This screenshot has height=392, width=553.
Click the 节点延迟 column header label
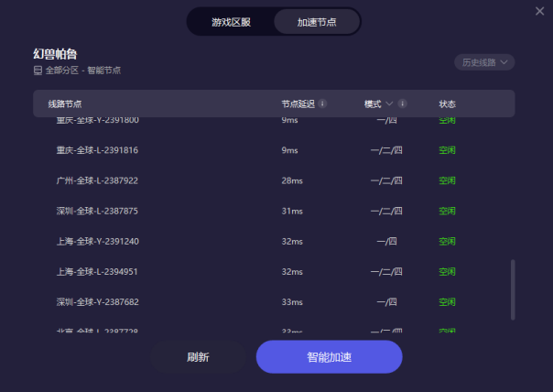coord(298,104)
